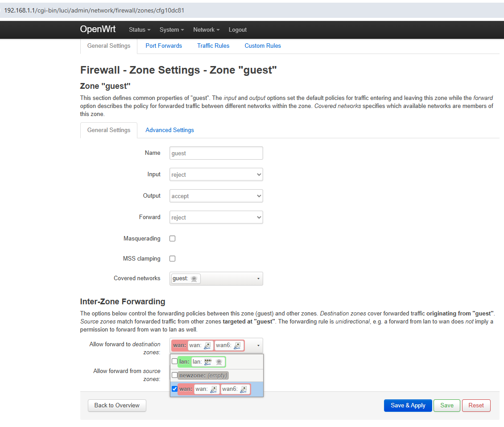Click the guest network tag in Covered networks
Viewport: 504px width, 427px height.
pyautogui.click(x=186, y=278)
